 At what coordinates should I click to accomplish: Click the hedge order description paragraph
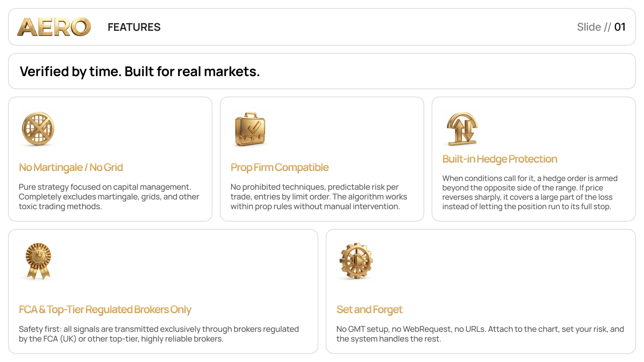[x=530, y=192]
